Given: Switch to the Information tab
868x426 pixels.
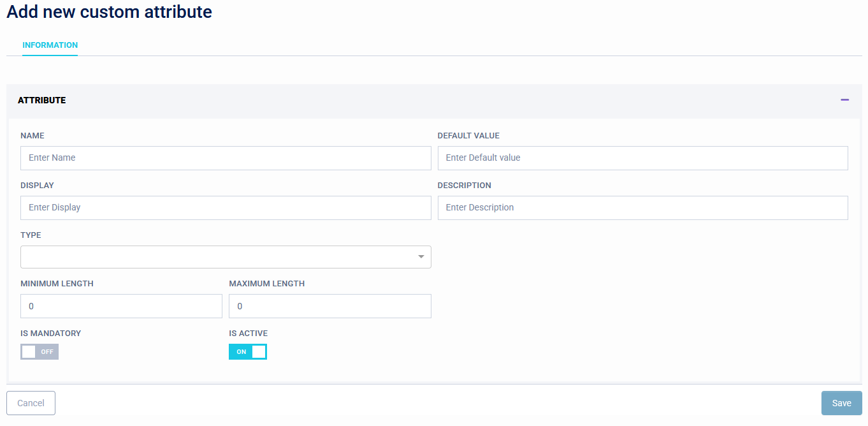Looking at the screenshot, I should tap(50, 45).
